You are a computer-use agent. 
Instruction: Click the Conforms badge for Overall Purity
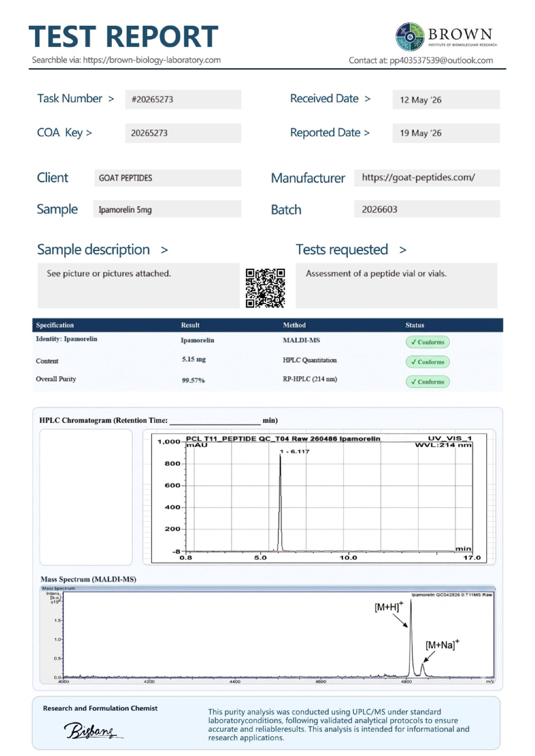tap(428, 382)
